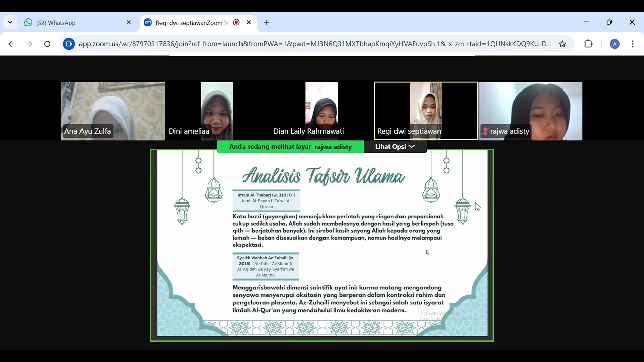Open the Lihat Opsi dropdown
Viewport: 644px width, 362px height.
395,146
